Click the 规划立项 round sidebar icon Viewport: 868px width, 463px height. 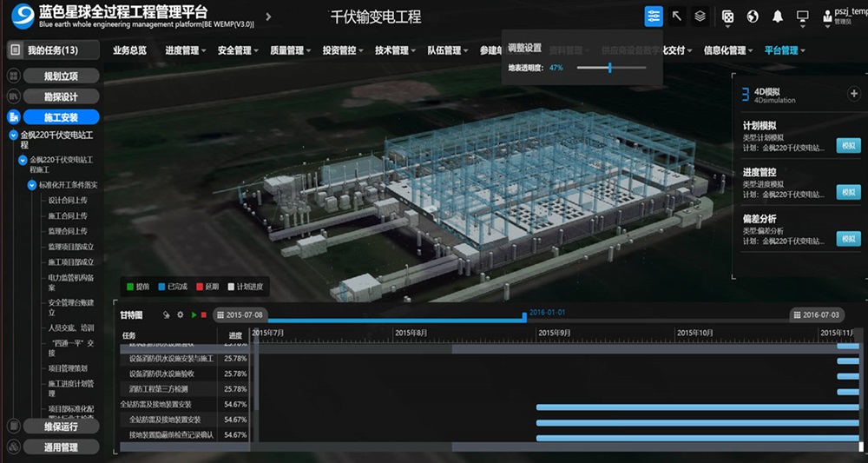(14, 76)
